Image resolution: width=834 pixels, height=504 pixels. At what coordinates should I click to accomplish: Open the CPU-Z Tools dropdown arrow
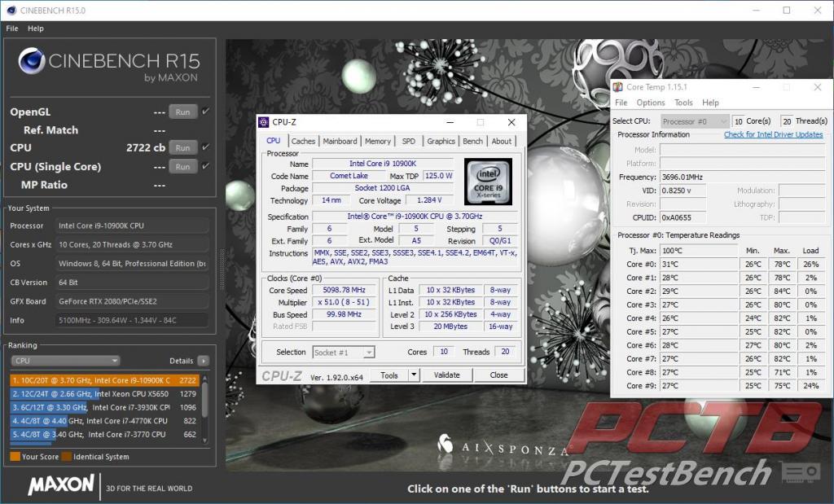(x=414, y=375)
